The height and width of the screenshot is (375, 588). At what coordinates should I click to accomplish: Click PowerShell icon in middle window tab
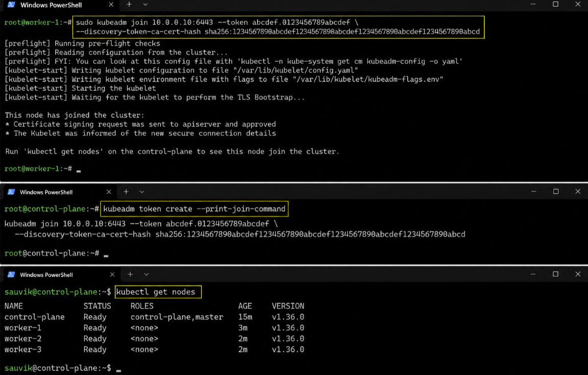pos(11,192)
